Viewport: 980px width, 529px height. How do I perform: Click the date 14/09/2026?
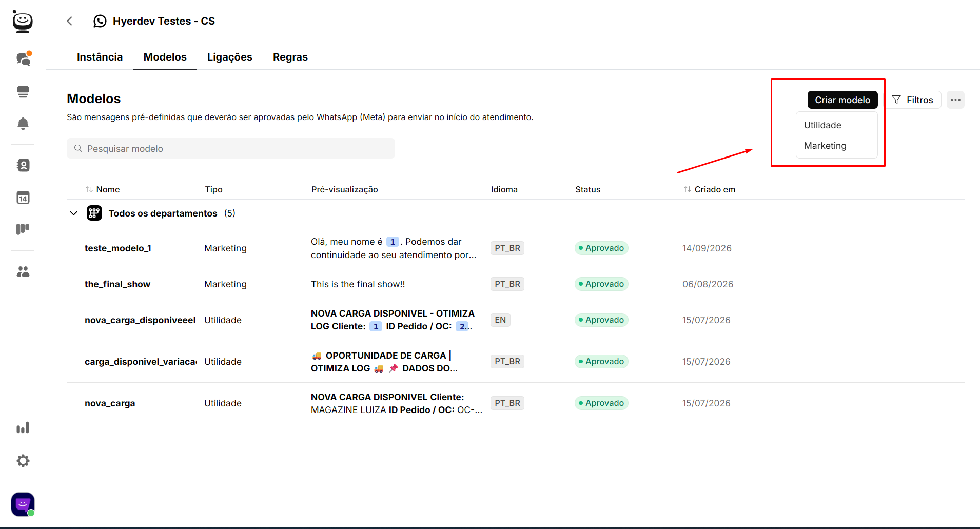click(x=707, y=248)
